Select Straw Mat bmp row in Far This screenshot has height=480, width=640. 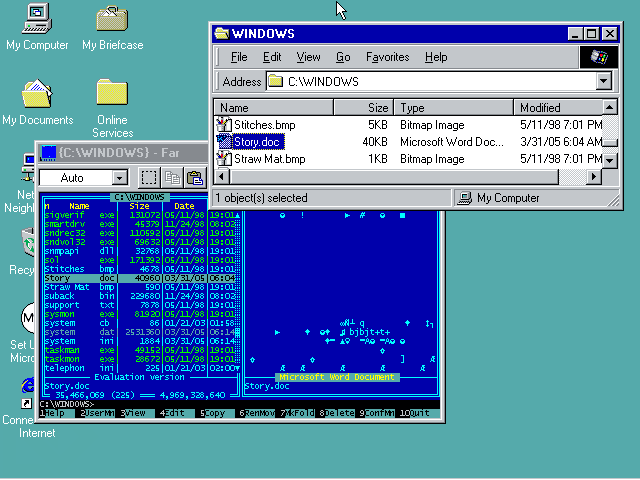point(140,287)
